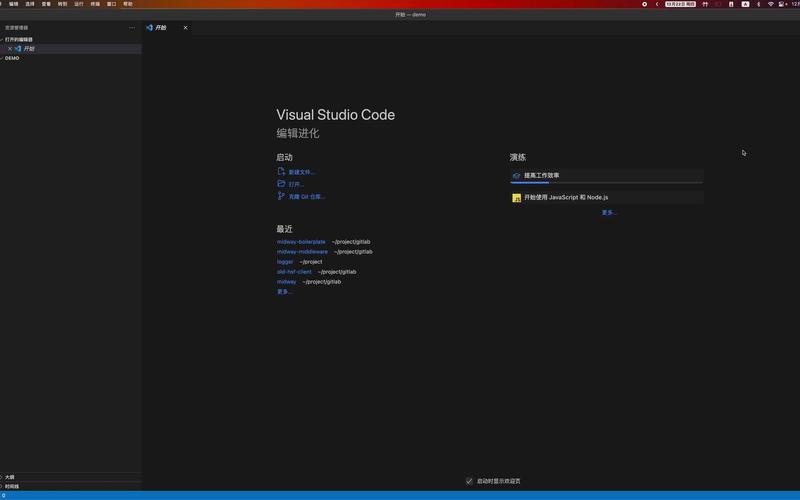This screenshot has height=500, width=800.
Task: Click the input method A icon in menu bar
Action: [x=745, y=4]
